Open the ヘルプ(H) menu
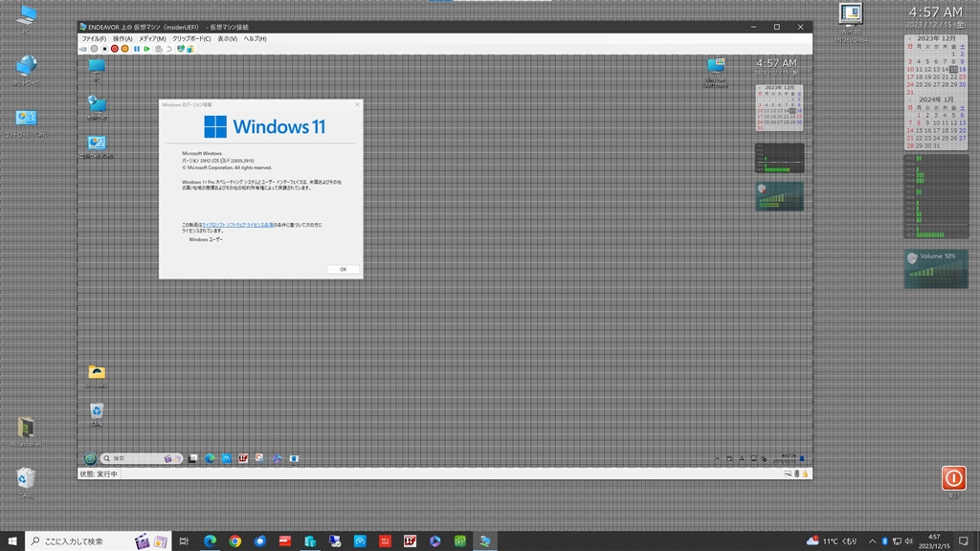The image size is (980, 551). pyautogui.click(x=255, y=38)
